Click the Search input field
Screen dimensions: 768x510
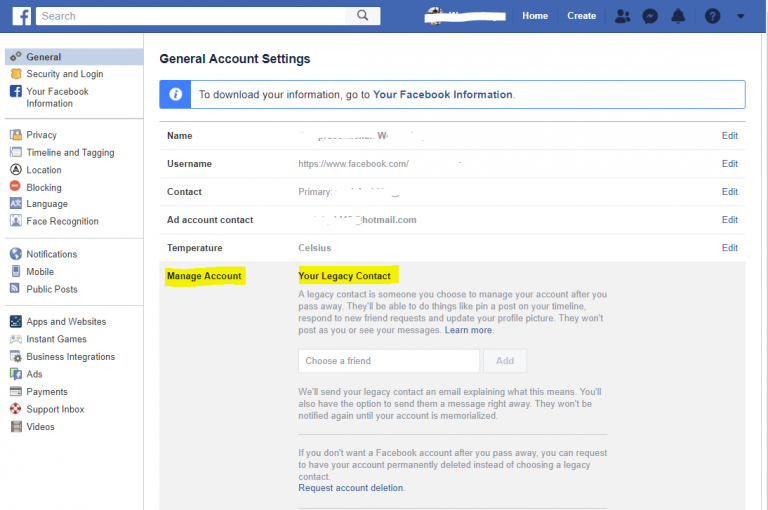191,16
